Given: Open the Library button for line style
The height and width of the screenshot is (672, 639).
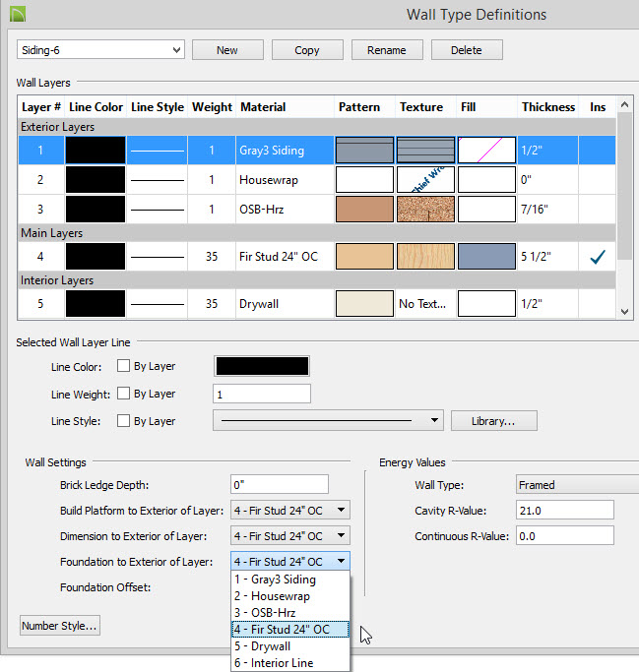Looking at the screenshot, I should [493, 421].
